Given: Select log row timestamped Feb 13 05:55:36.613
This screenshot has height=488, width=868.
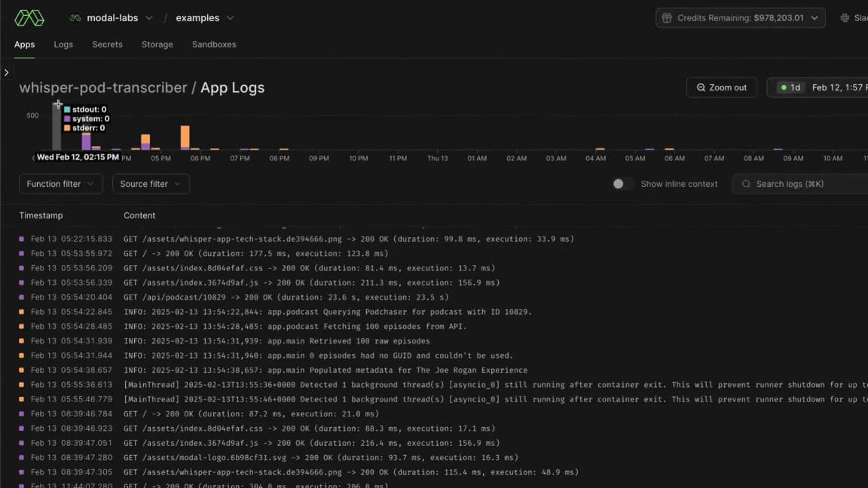Looking at the screenshot, I should tap(434, 385).
